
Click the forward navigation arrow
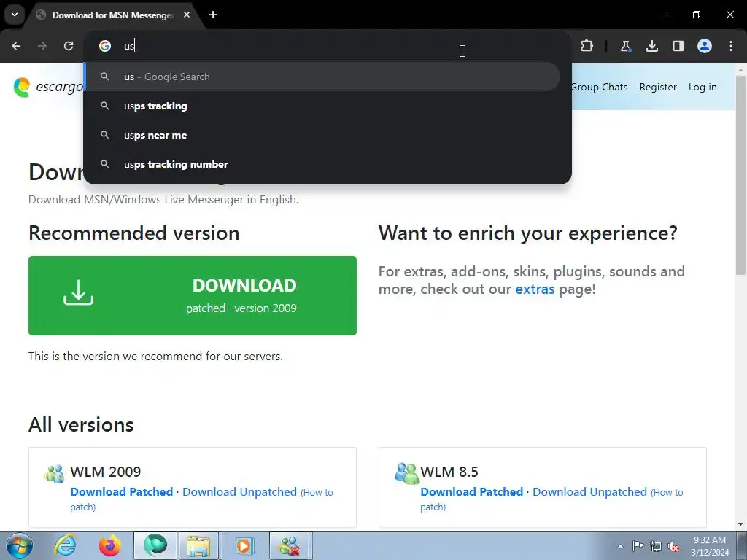coord(42,46)
